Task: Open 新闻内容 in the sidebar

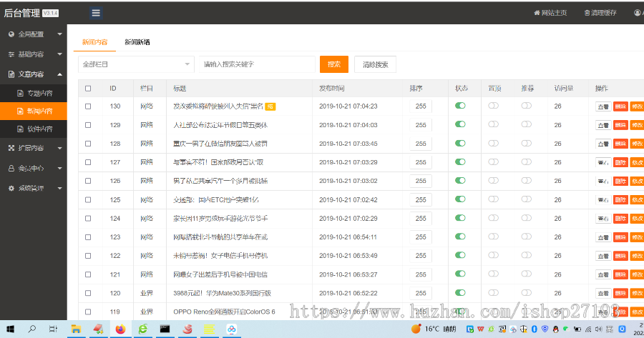Action: coord(33,111)
